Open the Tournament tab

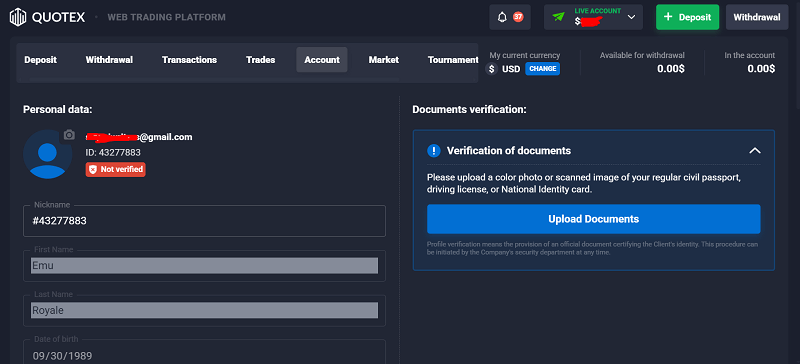coord(453,60)
